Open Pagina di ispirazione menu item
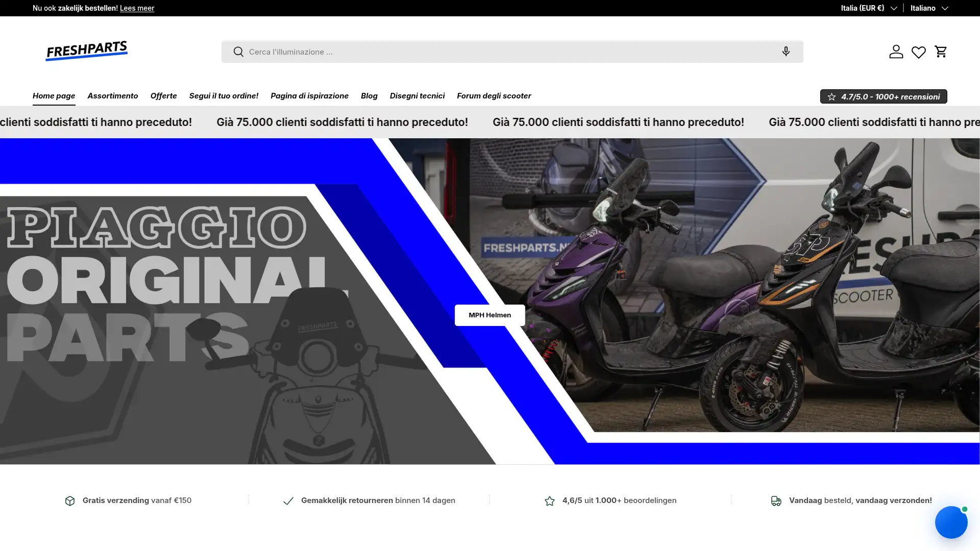Image resolution: width=980 pixels, height=551 pixels. pyautogui.click(x=309, y=96)
